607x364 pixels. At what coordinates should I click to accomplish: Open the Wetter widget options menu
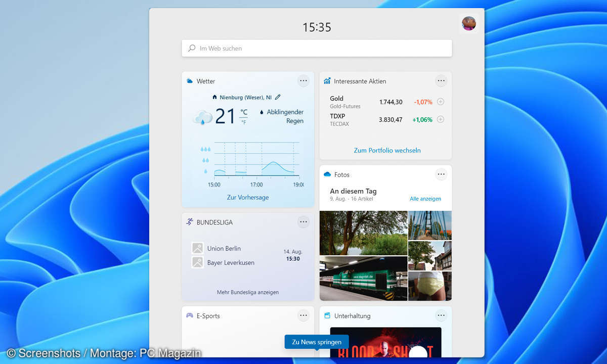pyautogui.click(x=303, y=80)
